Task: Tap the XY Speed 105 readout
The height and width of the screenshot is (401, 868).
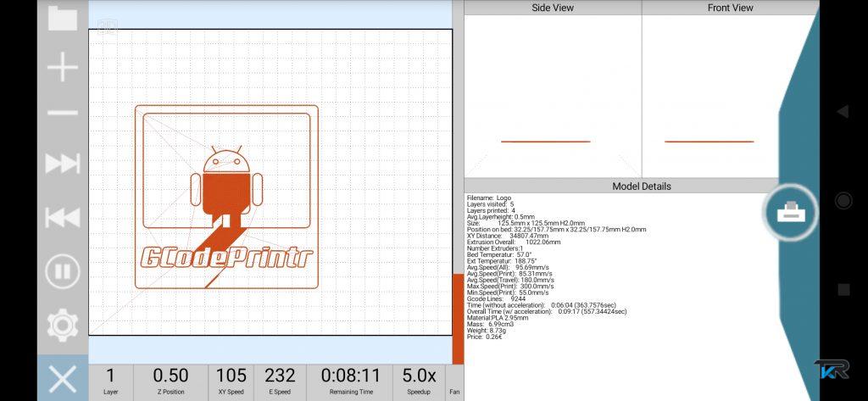Action: click(231, 382)
